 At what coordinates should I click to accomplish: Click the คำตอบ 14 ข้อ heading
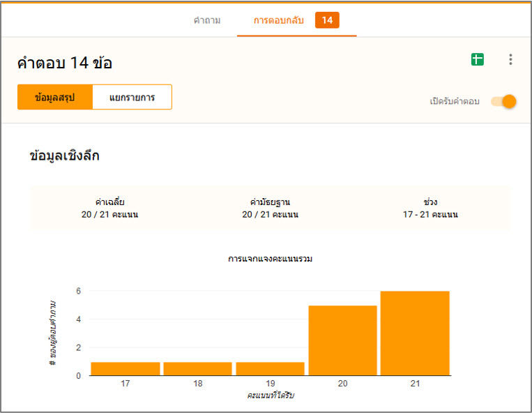pos(65,63)
